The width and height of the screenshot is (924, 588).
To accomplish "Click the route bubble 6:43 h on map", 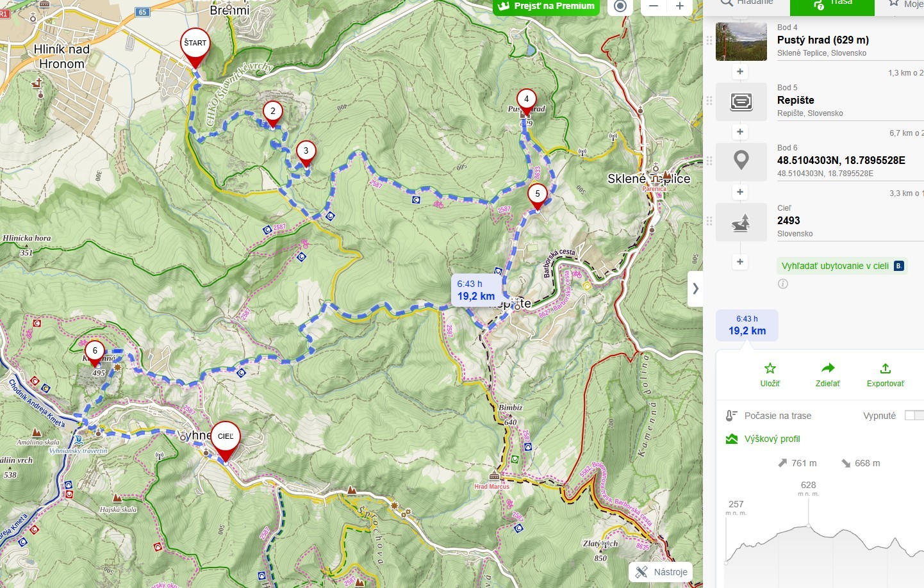I will pos(476,290).
